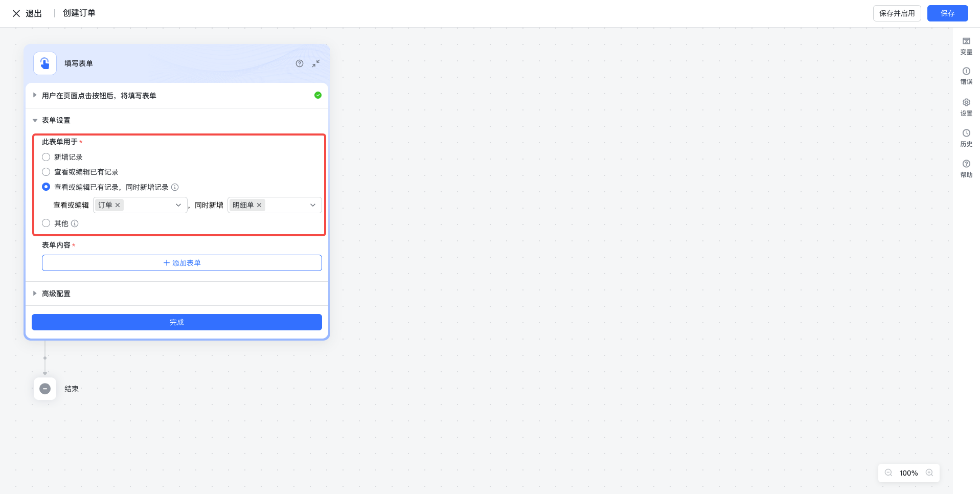This screenshot has width=980, height=494.
Task: Select the 其他 radio option
Action: coord(46,223)
